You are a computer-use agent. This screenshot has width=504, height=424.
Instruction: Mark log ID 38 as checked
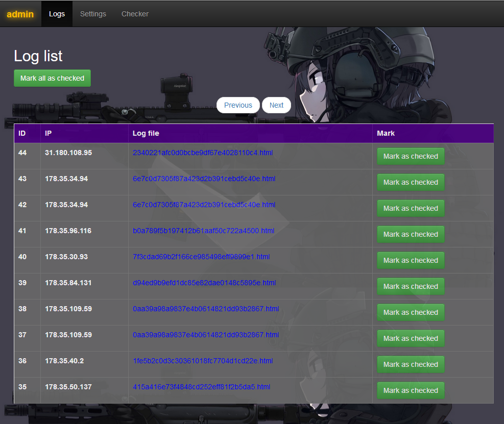coord(411,312)
